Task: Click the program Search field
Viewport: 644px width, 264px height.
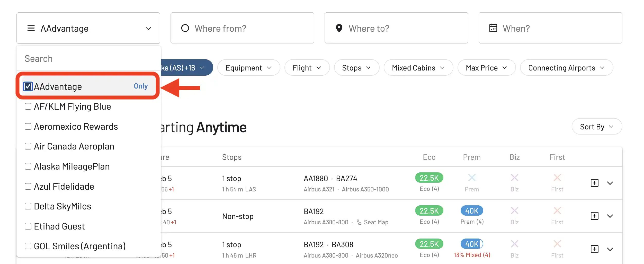Action: 88,59
